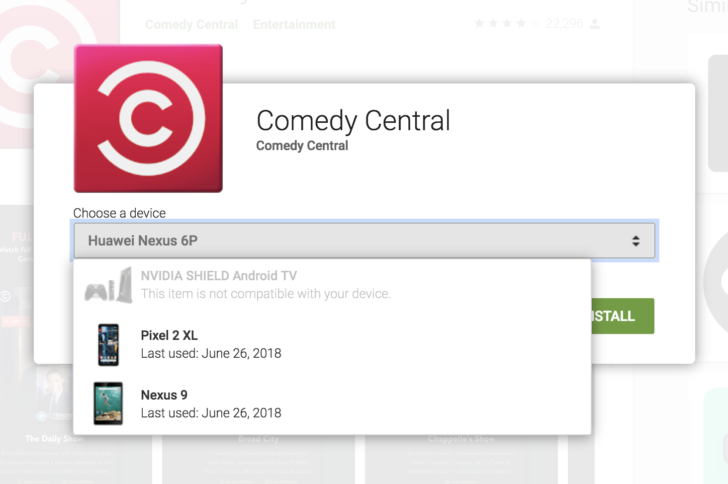Select Nexus 9 from device list
This screenshot has height=484, width=728.
332,404
